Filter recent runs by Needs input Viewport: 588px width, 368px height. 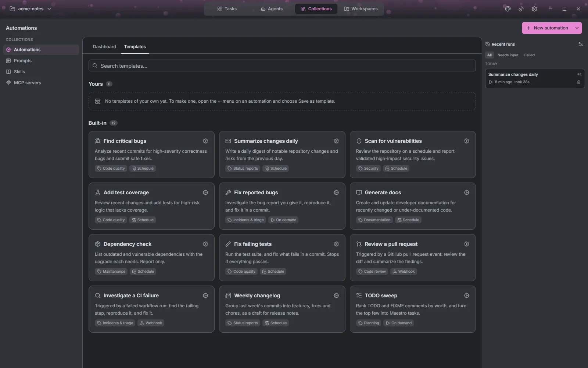pos(508,55)
